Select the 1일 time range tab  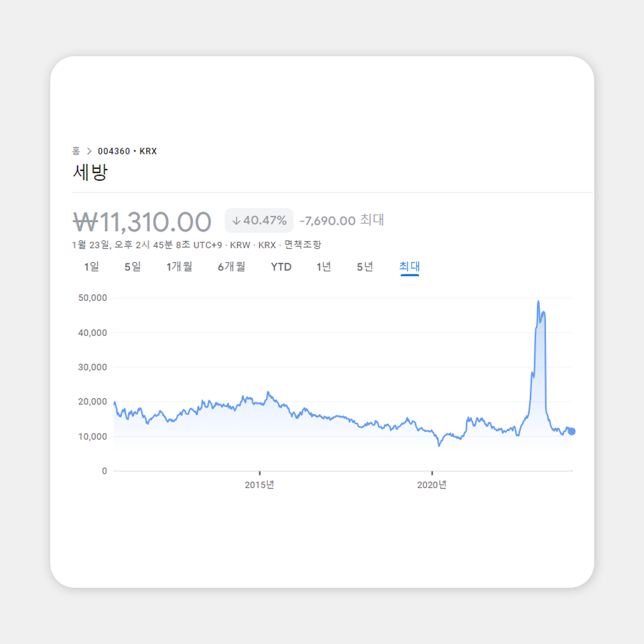coord(91,267)
